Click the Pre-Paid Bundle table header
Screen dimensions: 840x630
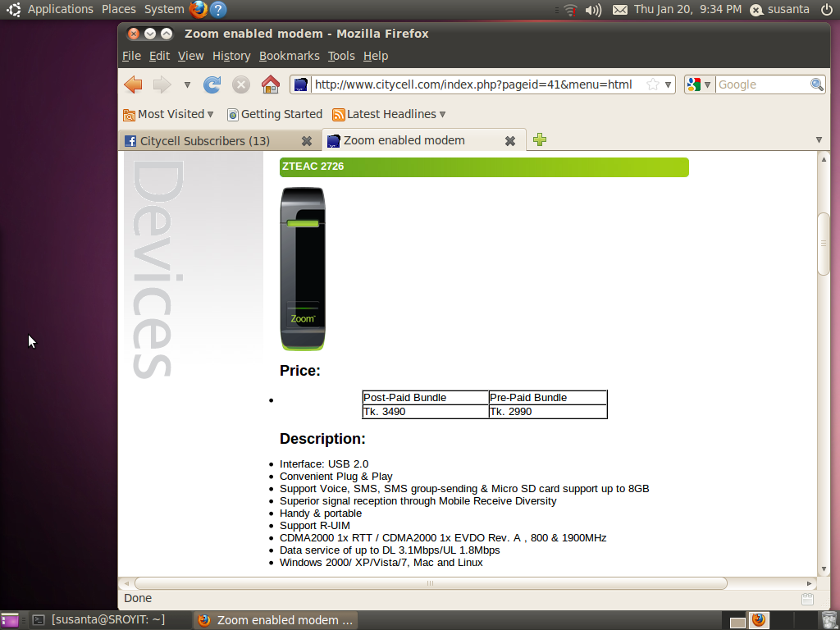coord(547,398)
